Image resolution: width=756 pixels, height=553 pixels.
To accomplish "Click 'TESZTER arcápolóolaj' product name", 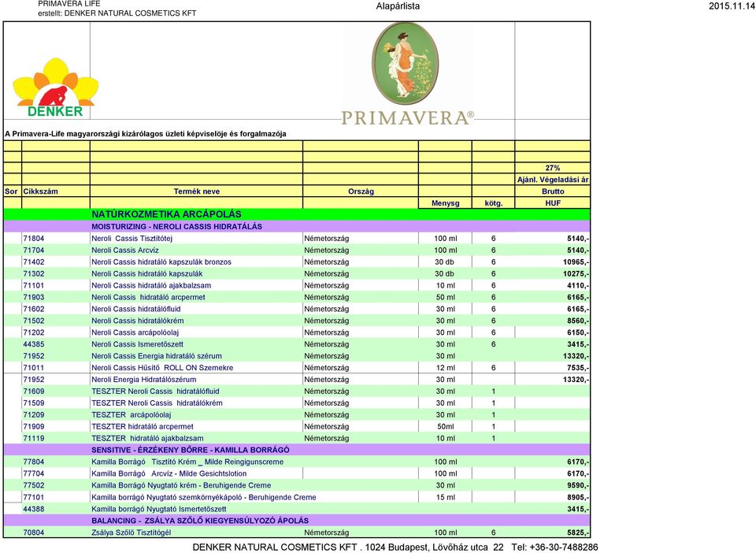I will click(132, 414).
